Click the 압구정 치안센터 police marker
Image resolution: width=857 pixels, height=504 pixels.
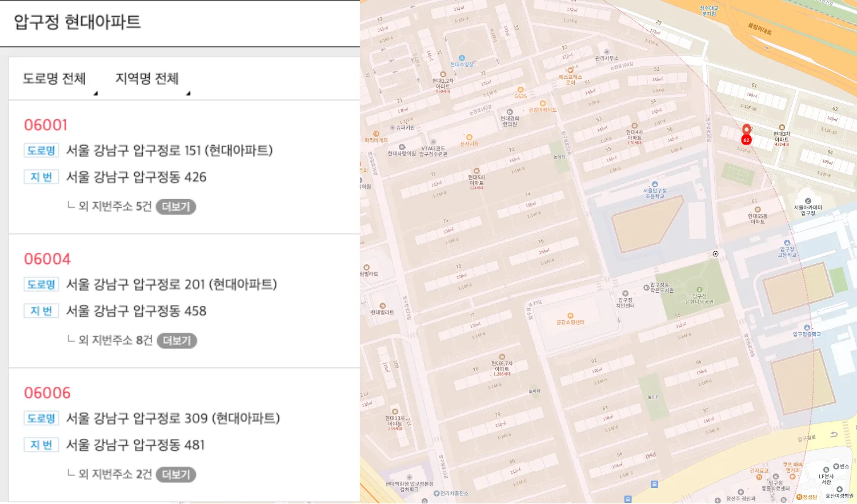click(625, 293)
